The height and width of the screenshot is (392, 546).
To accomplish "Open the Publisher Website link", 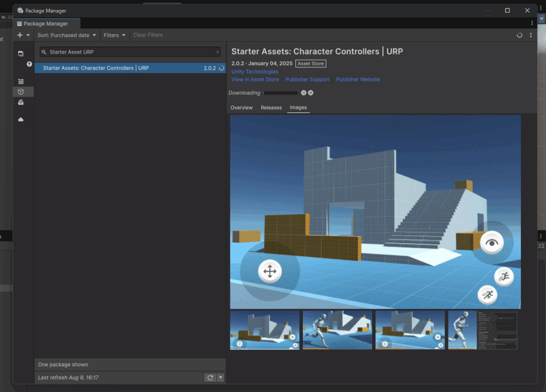I will tap(358, 79).
